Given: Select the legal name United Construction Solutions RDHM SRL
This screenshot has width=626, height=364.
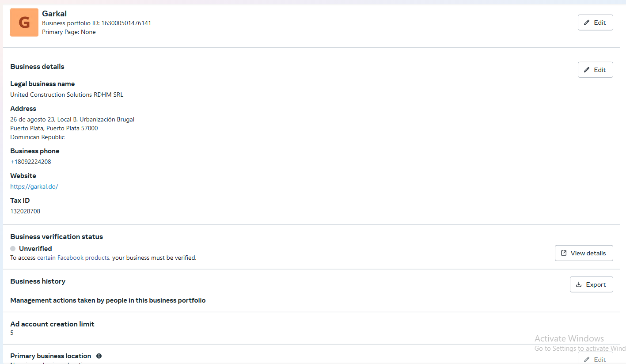Looking at the screenshot, I should click(x=67, y=95).
